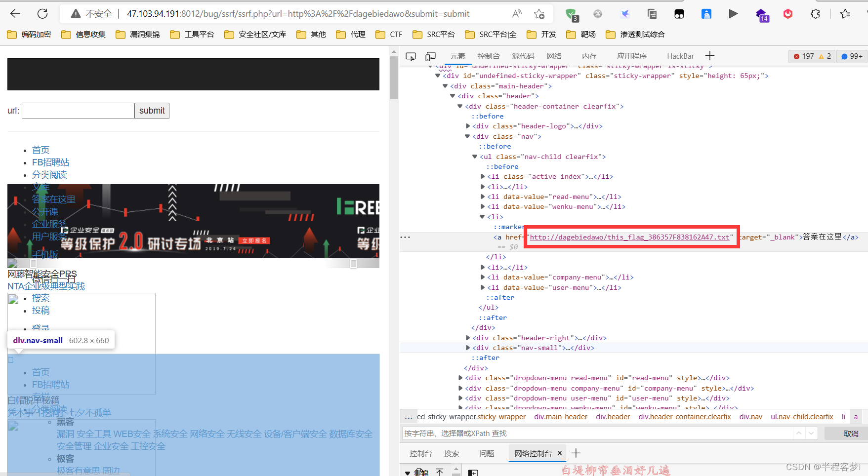Click the submit button
This screenshot has height=476, width=868.
152,111
